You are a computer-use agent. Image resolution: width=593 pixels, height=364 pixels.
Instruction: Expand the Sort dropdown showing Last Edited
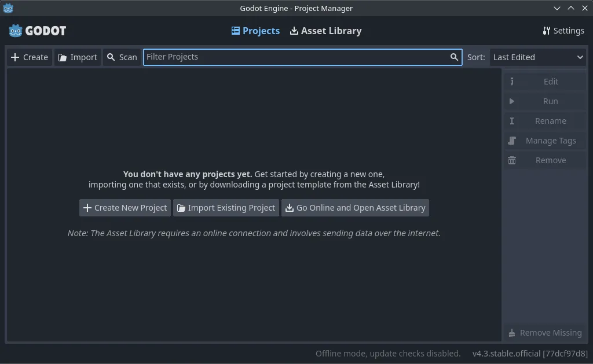click(538, 57)
